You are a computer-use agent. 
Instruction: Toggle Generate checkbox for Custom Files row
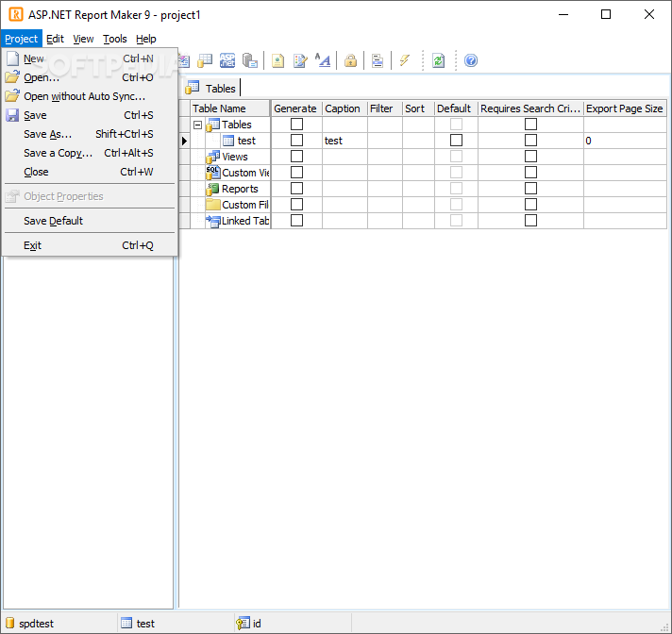pyautogui.click(x=296, y=205)
